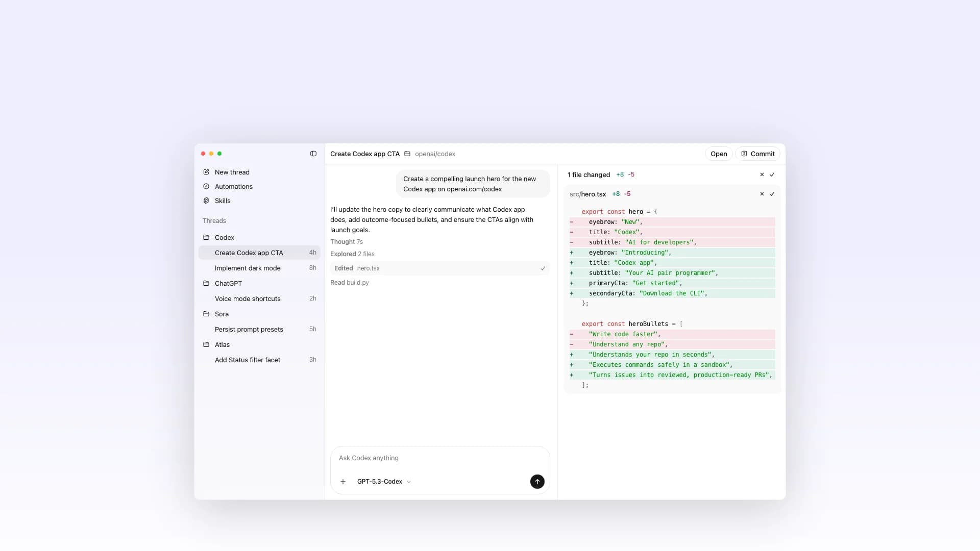Click the Codex folder icon in Threads
This screenshot has height=551, width=980.
coord(206,237)
